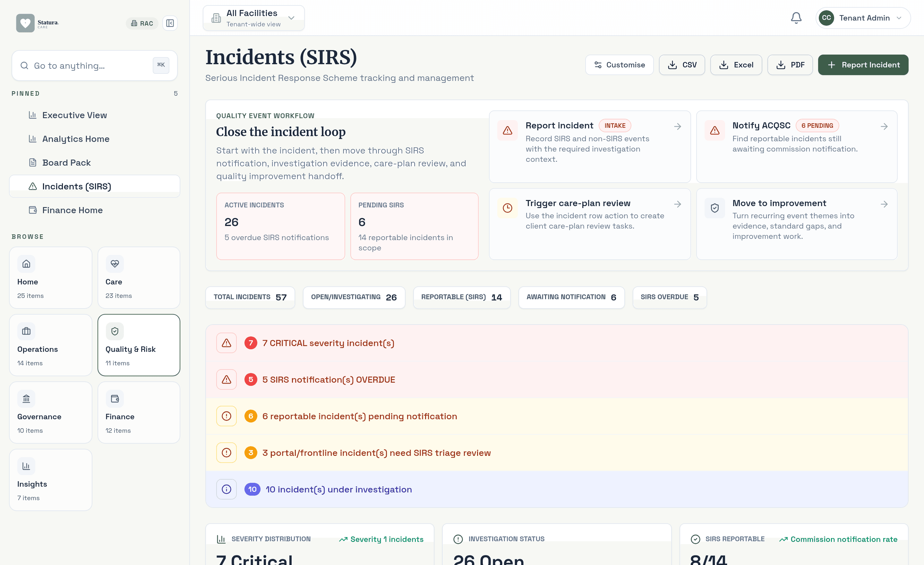The width and height of the screenshot is (924, 565).
Task: Click the pending notification alert circle icon
Action: [227, 416]
